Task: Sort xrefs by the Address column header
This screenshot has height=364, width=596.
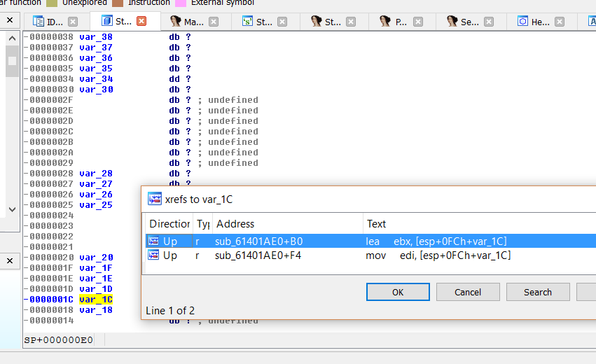Action: click(287, 224)
